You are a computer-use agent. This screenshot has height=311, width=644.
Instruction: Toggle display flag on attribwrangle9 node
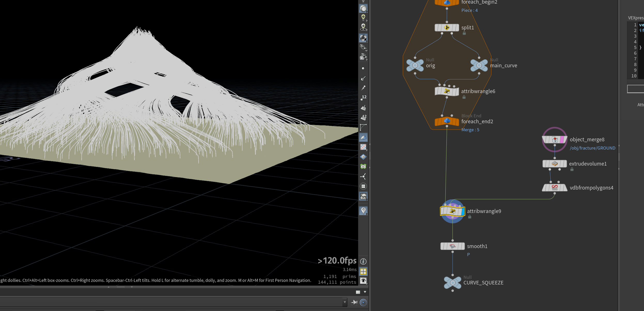point(462,211)
